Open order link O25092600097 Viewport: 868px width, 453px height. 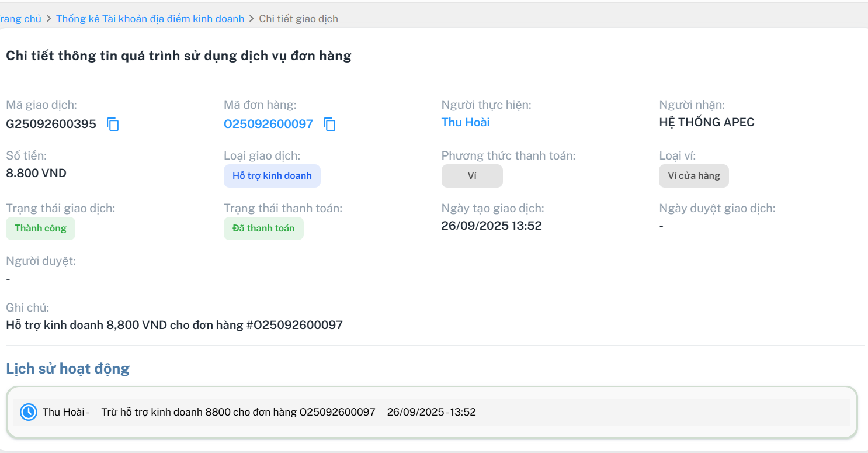[x=268, y=124]
